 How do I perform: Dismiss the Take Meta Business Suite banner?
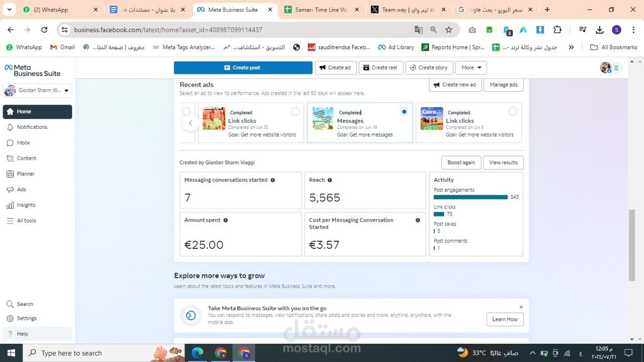521,307
